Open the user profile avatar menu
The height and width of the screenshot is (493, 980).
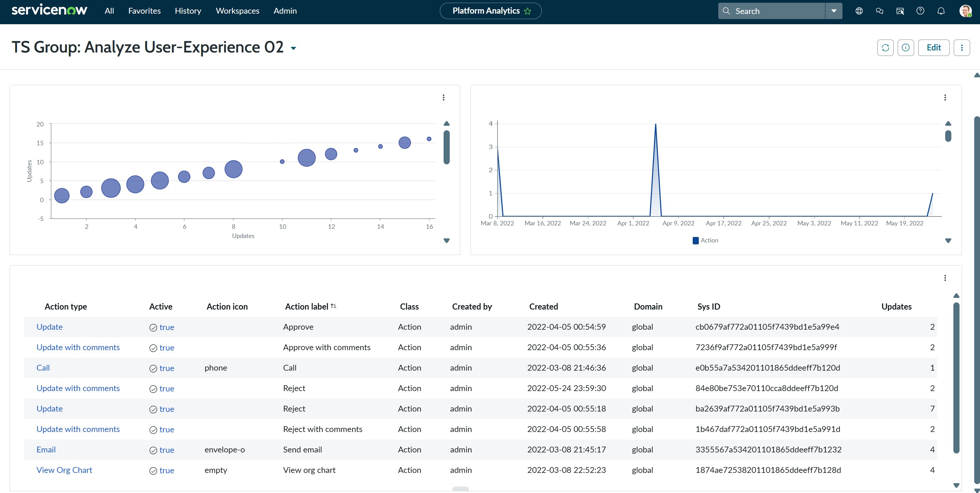(x=966, y=11)
